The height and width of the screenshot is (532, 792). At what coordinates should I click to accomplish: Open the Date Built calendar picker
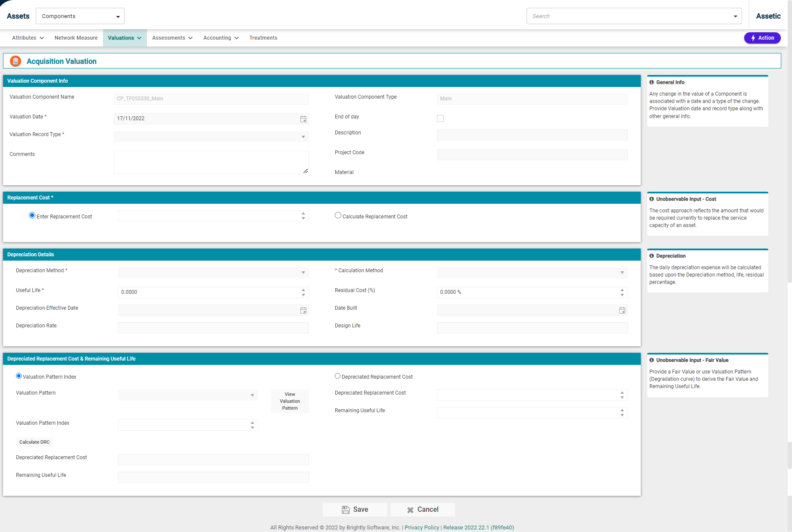coord(622,311)
